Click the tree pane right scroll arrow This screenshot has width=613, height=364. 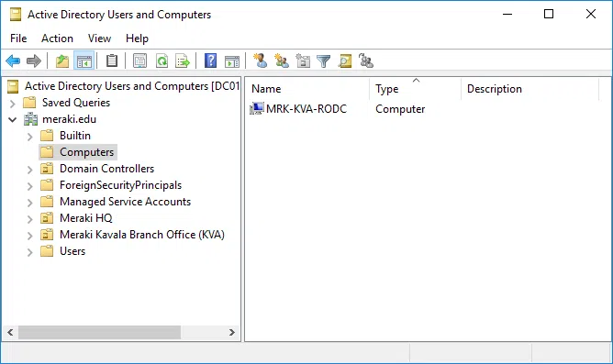coord(232,332)
